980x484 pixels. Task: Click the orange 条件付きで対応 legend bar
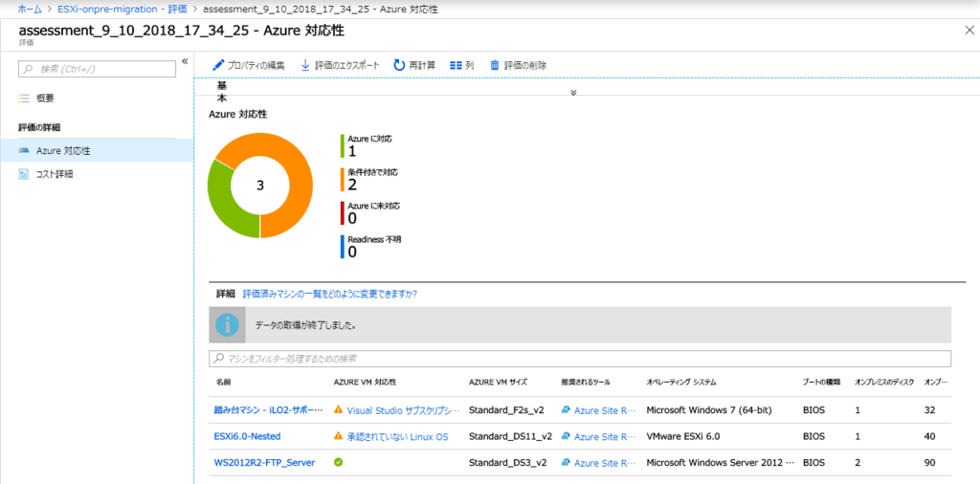pyautogui.click(x=342, y=179)
